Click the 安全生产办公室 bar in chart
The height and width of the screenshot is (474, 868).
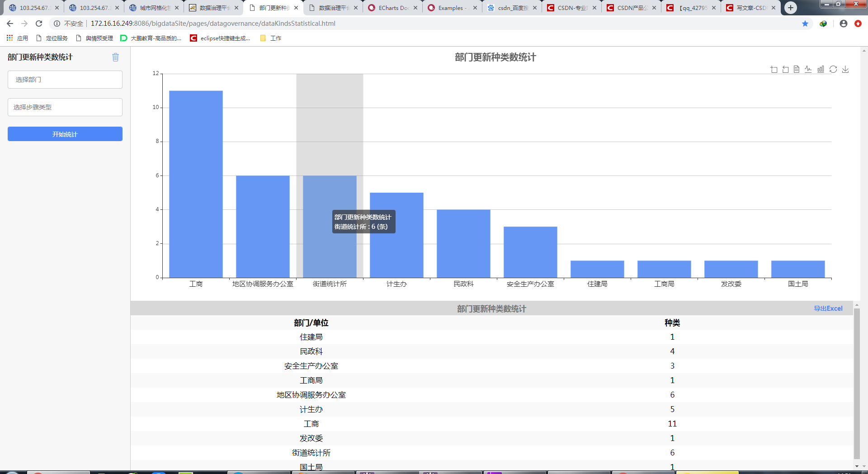click(530, 252)
